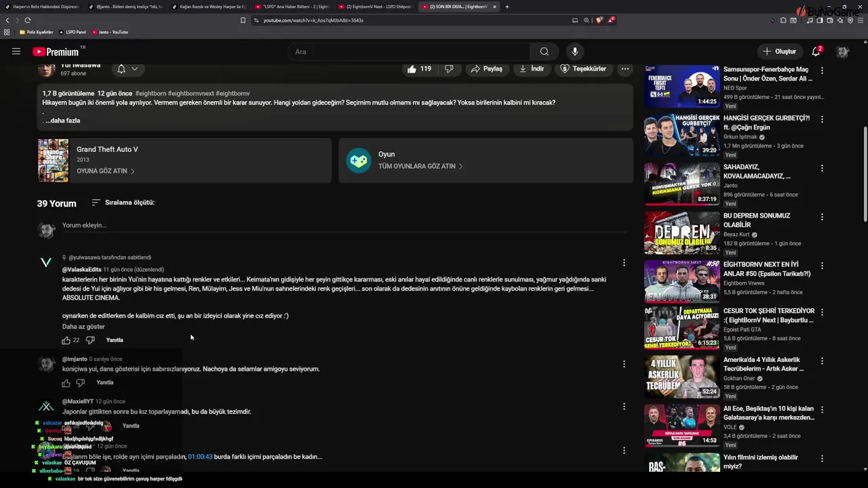Viewport: 868px width, 488px height.
Task: Click the Teşekkürler thanks button
Action: pos(583,68)
